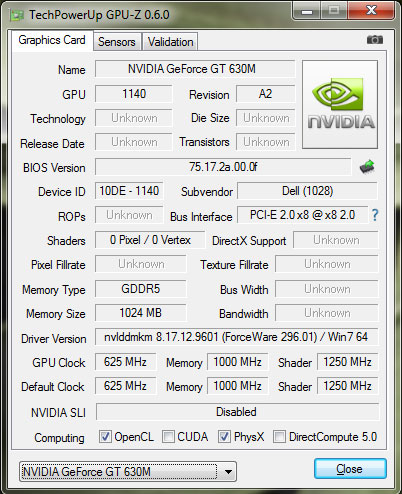This screenshot has width=402, height=494.
Task: Close the GPU-Z window with the X
Action: point(371,11)
